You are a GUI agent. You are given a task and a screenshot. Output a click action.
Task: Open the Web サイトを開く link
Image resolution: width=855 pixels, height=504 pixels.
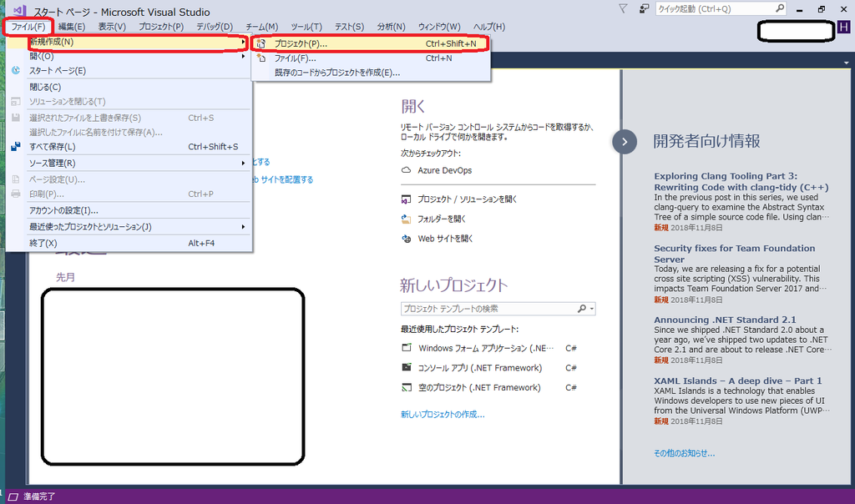tap(446, 239)
